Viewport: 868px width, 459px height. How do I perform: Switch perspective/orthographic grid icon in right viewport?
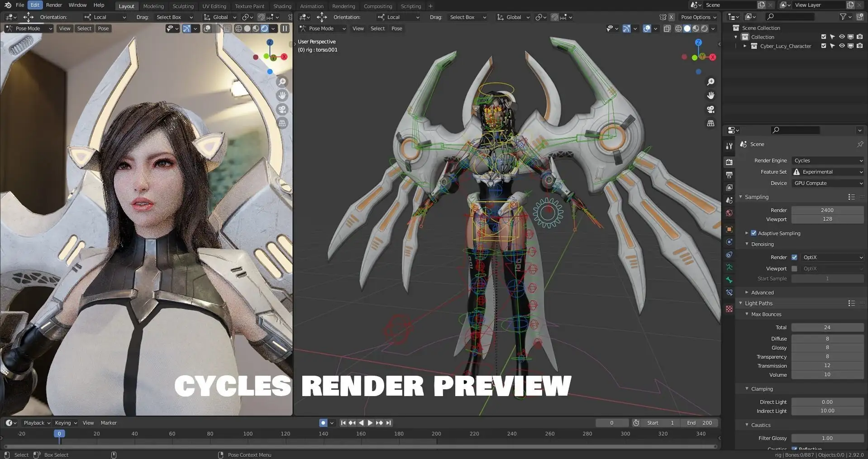pos(711,123)
